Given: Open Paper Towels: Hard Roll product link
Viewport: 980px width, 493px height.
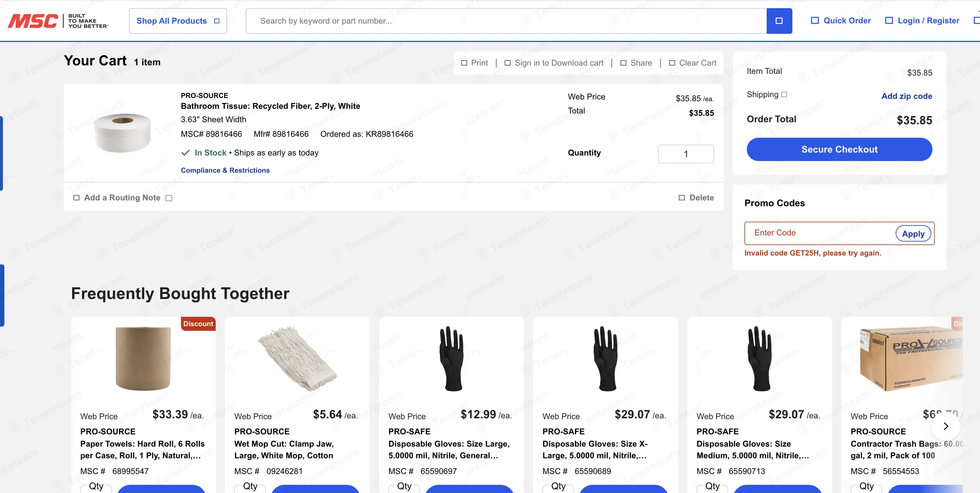Looking at the screenshot, I should pos(143,450).
